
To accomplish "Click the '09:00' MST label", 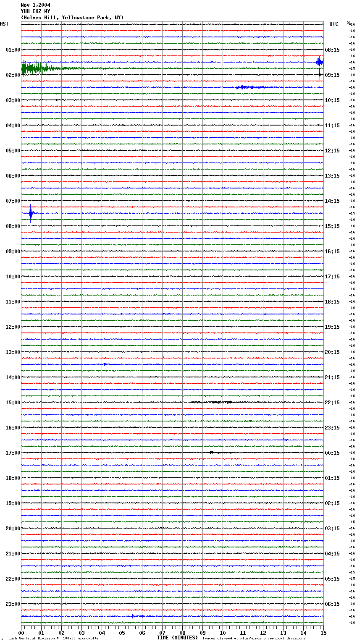I will 13,251.
